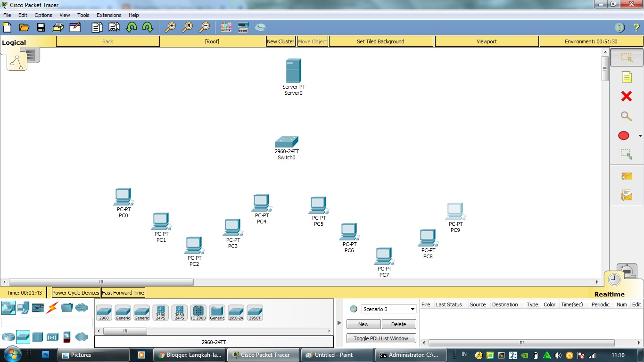Open the Scenario 0 dropdown
Screen dimensions: 644x362
tap(412, 309)
